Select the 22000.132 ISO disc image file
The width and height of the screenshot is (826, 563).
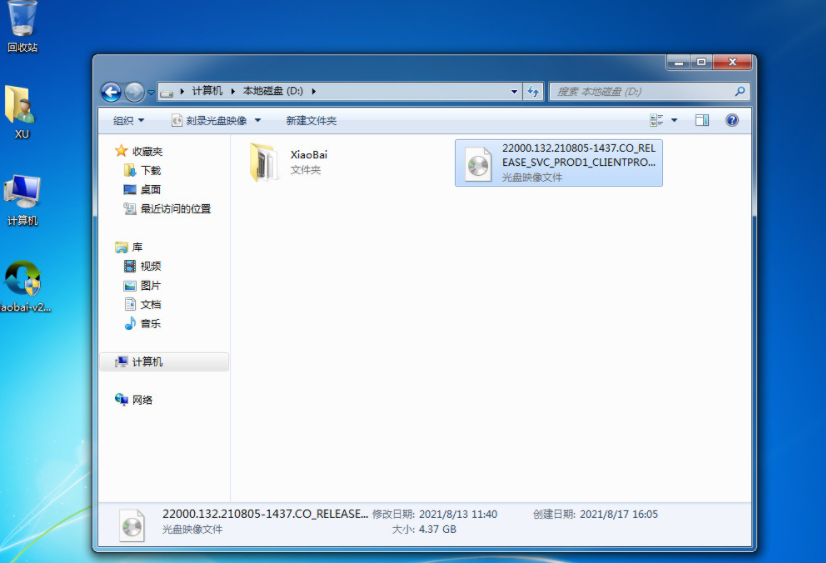pyautogui.click(x=558, y=162)
